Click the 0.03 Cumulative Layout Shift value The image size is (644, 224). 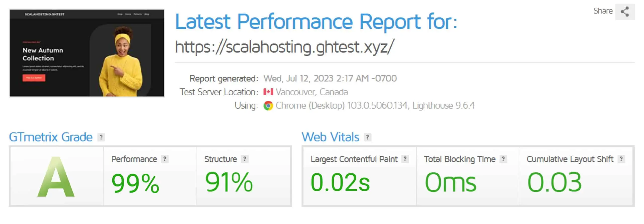tap(554, 182)
